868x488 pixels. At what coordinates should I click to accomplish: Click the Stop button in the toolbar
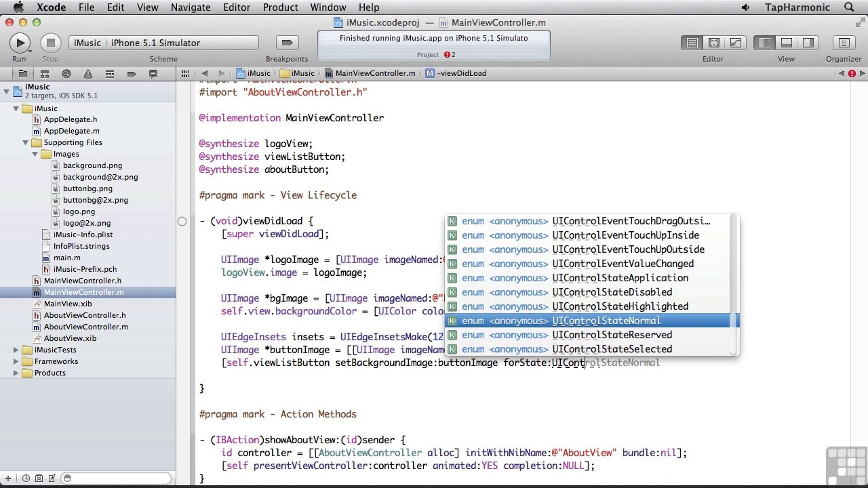(x=50, y=43)
